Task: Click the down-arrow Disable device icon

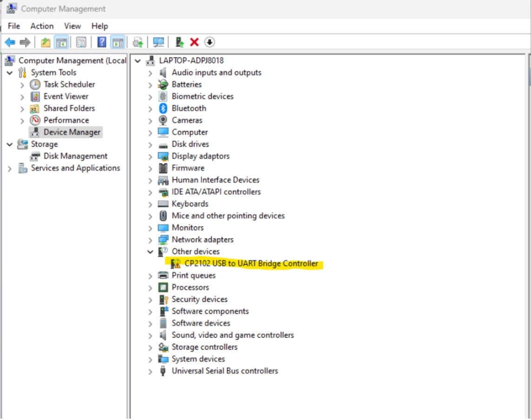Action: click(210, 42)
